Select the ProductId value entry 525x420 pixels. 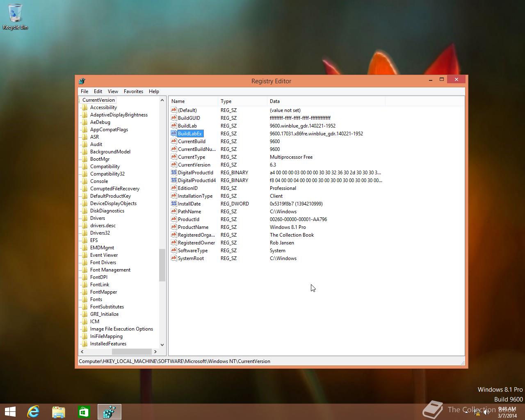189,219
